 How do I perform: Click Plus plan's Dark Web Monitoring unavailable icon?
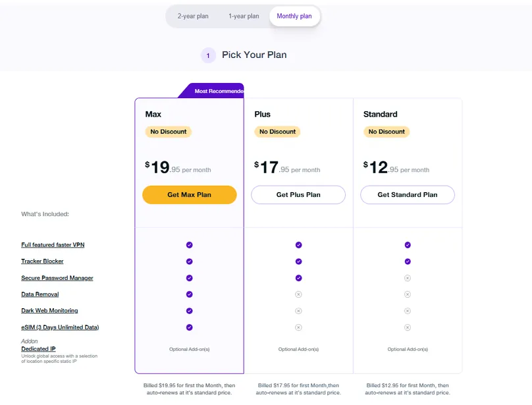pyautogui.click(x=298, y=311)
